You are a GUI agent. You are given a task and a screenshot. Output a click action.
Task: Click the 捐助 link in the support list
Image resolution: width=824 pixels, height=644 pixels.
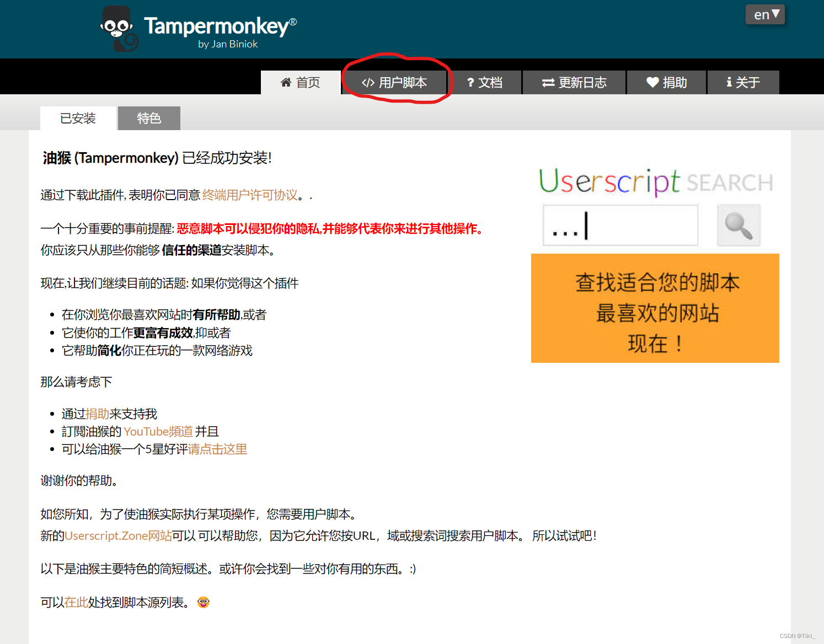click(x=98, y=414)
